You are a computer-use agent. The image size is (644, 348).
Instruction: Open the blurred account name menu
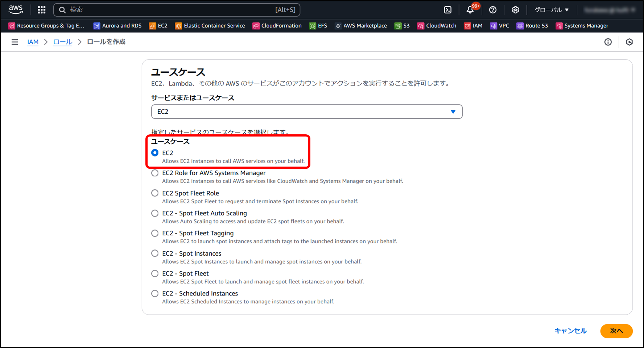(x=610, y=10)
